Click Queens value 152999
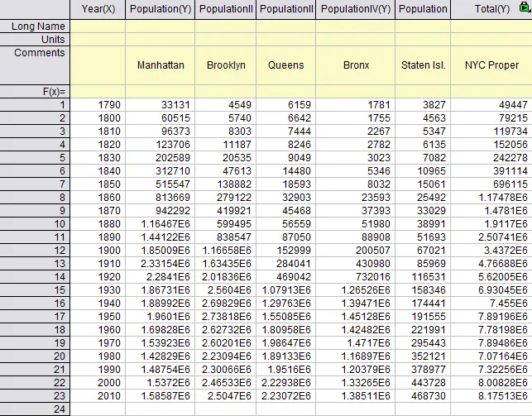This screenshot has height=416, width=532. click(285, 251)
